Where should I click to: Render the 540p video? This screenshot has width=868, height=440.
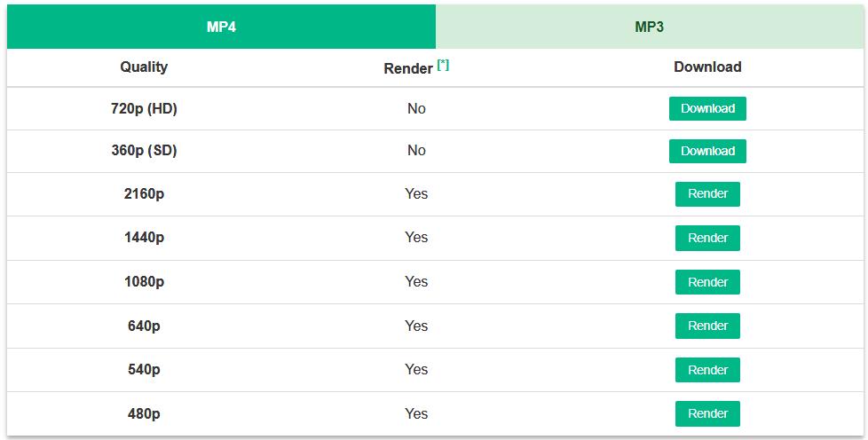pos(707,370)
